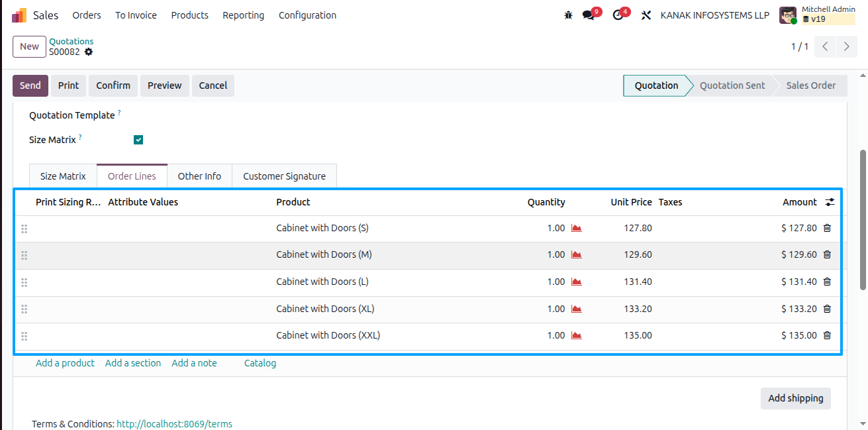Switch to the Other Info tab

coord(199,176)
